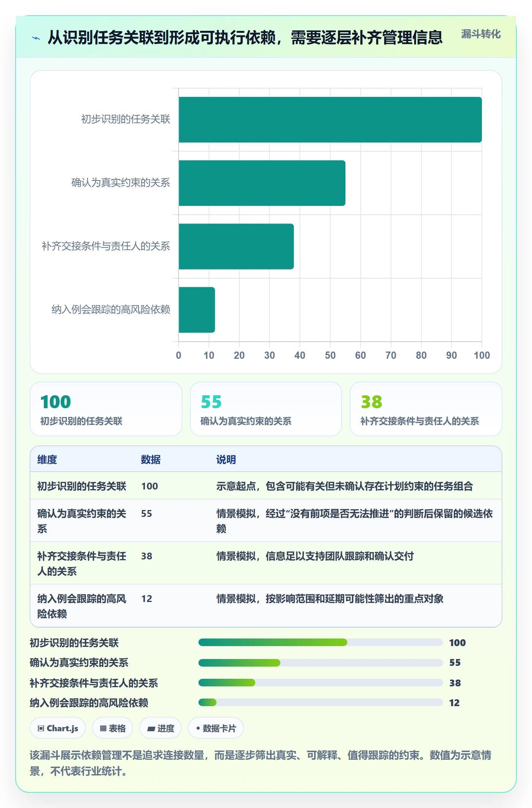
Task: Select the table's 数据 cell reading 12
Action: coord(147,599)
